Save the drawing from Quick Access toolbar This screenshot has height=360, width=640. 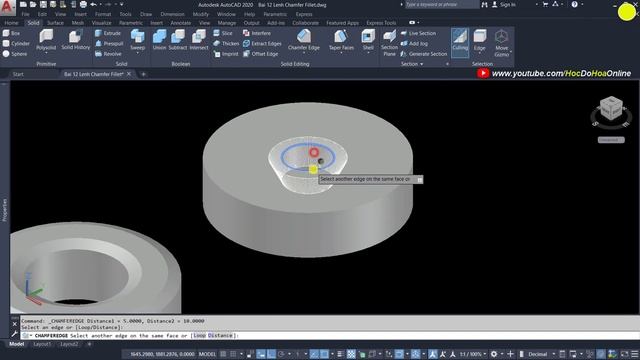coord(43,4)
